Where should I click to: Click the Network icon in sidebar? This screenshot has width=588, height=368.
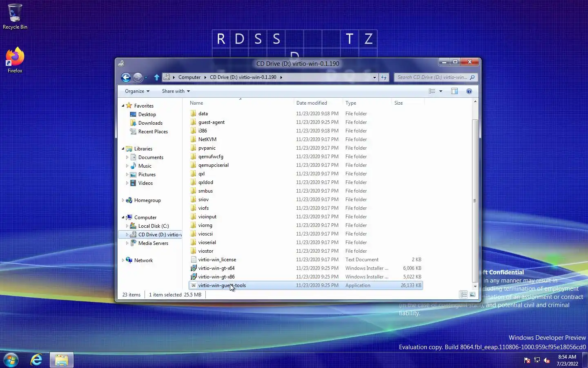coord(129,260)
